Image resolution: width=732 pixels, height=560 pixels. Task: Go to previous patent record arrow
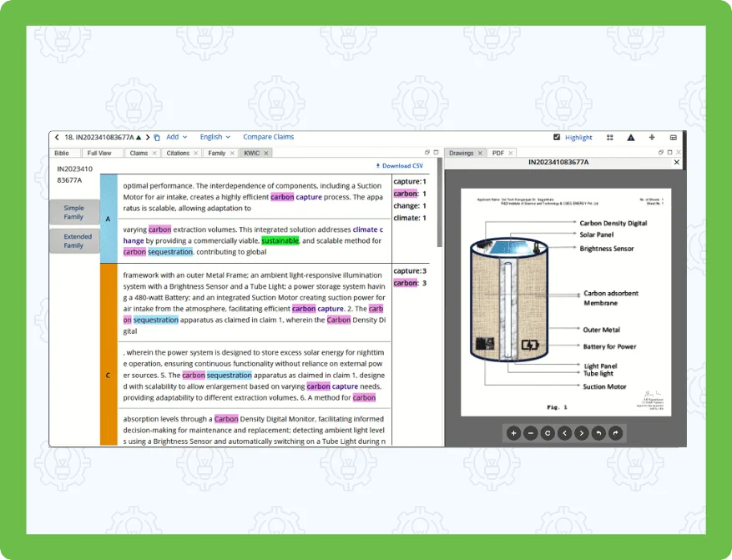pyautogui.click(x=57, y=137)
